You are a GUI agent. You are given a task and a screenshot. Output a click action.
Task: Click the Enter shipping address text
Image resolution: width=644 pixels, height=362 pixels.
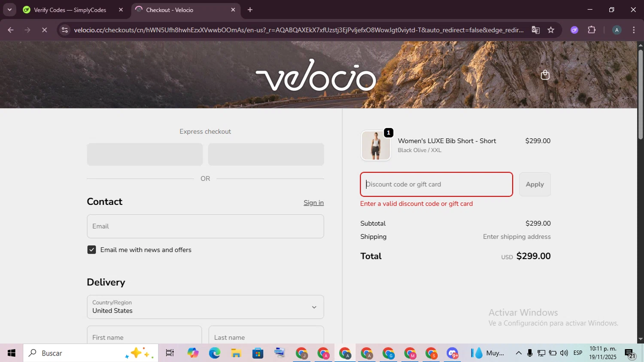pos(516,237)
